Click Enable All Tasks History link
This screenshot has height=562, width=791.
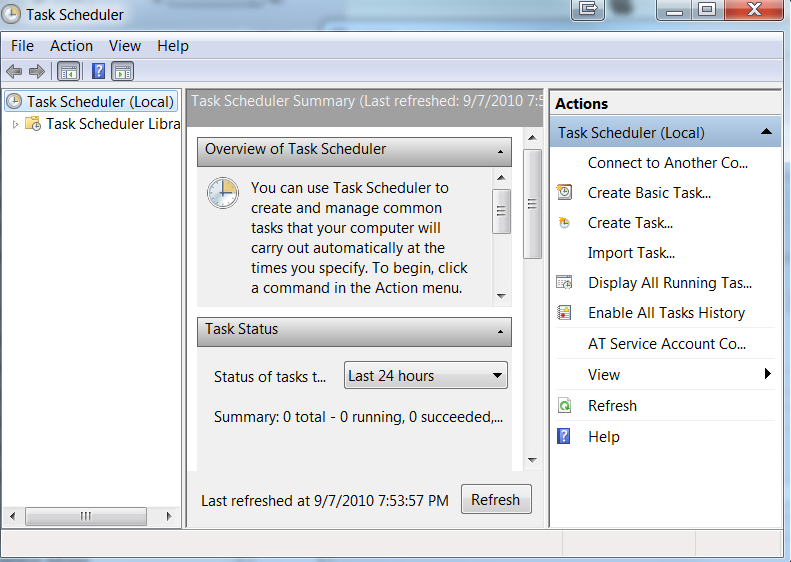click(x=666, y=313)
